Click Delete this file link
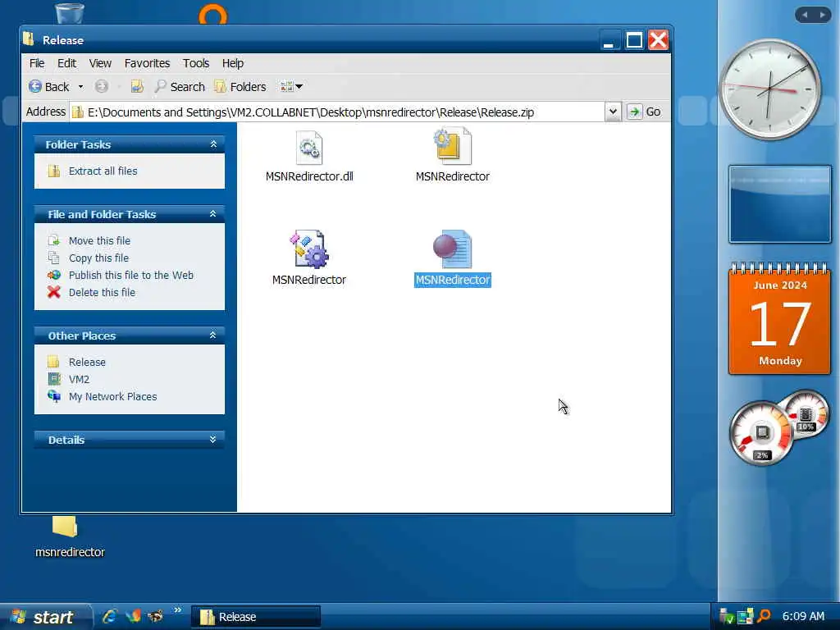 tap(102, 293)
